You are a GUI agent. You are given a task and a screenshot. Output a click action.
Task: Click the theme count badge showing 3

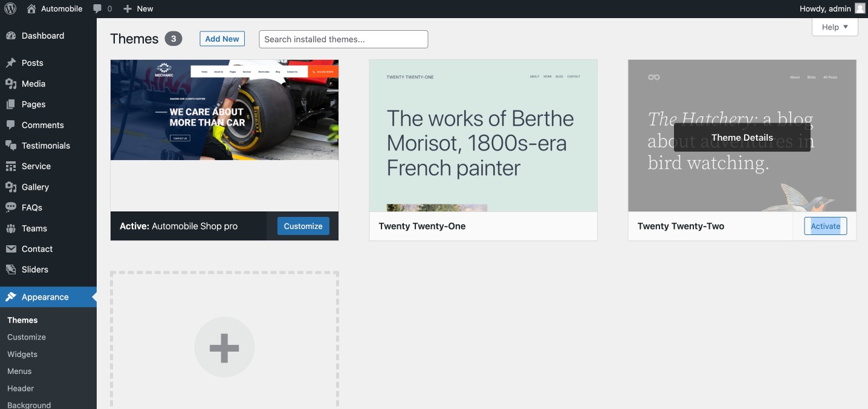(173, 39)
